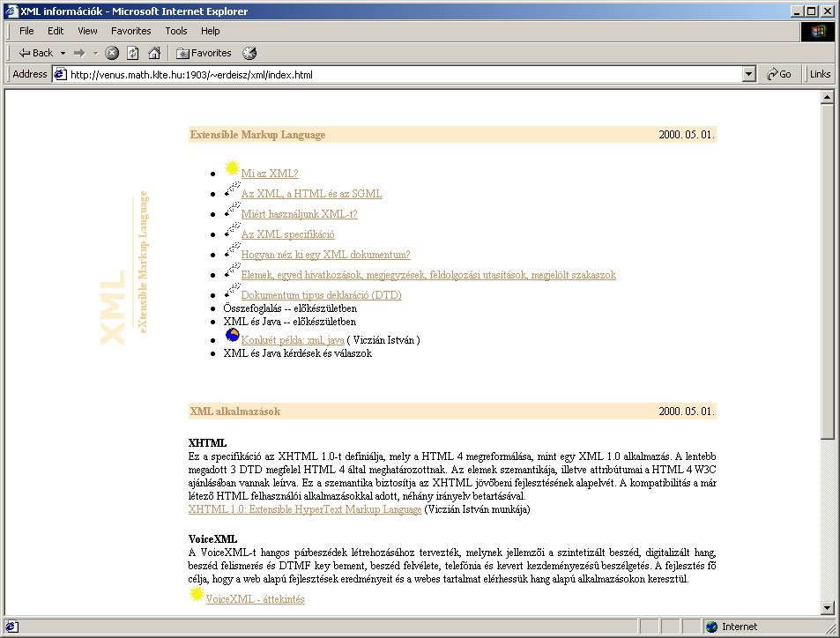Click 'Összefoglalás -- előkészületben' list item
The height and width of the screenshot is (638, 840).
pos(290,308)
